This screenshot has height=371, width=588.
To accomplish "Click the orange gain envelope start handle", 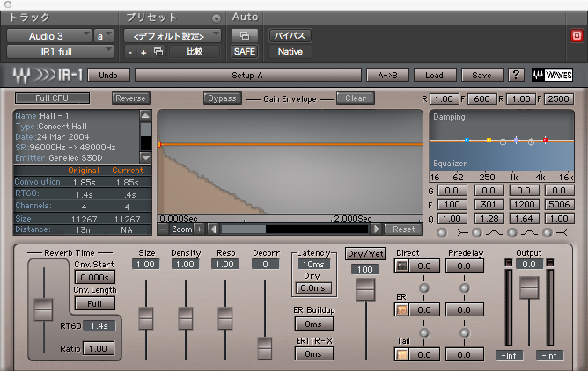I will (x=159, y=144).
